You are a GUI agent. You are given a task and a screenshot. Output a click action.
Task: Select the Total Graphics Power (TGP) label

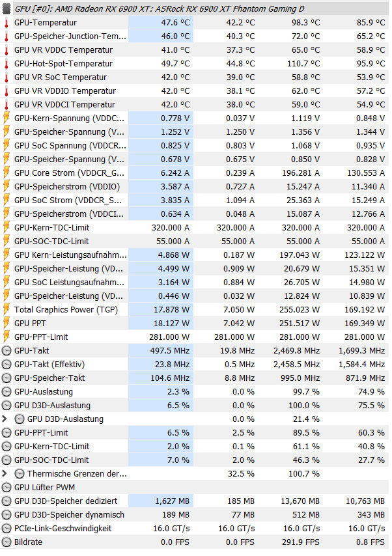pos(66,310)
